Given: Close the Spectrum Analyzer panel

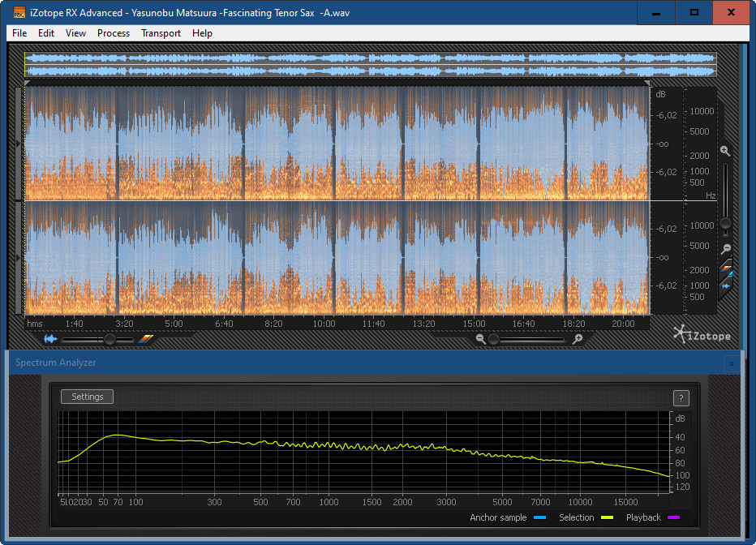Looking at the screenshot, I should click(732, 363).
